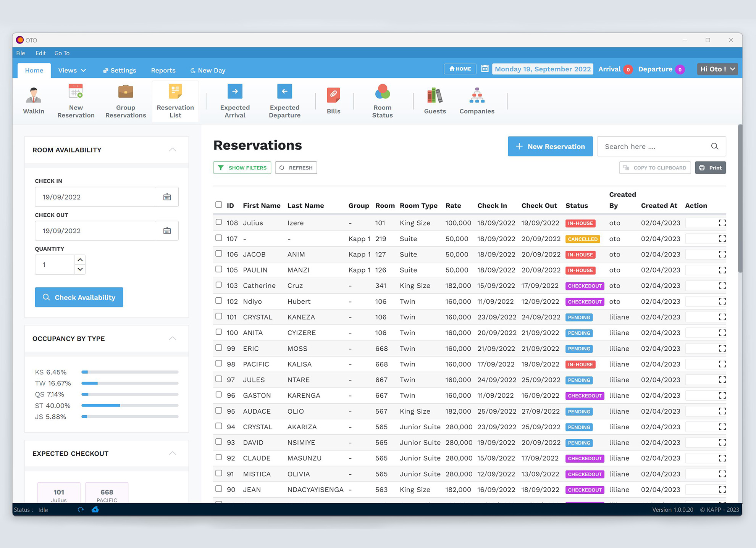Expand the Hi Oto user menu
The image size is (756, 548).
717,69
